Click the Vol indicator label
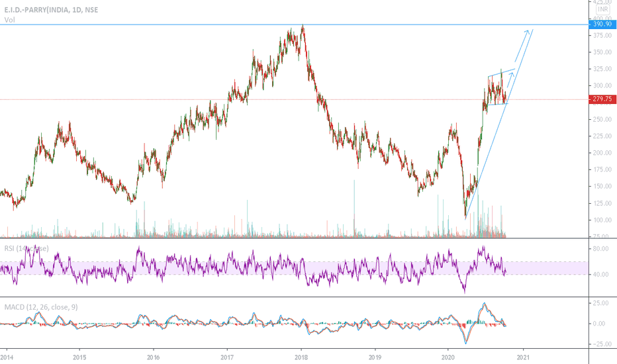Viewport: 617px width, 364px height. (x=9, y=20)
